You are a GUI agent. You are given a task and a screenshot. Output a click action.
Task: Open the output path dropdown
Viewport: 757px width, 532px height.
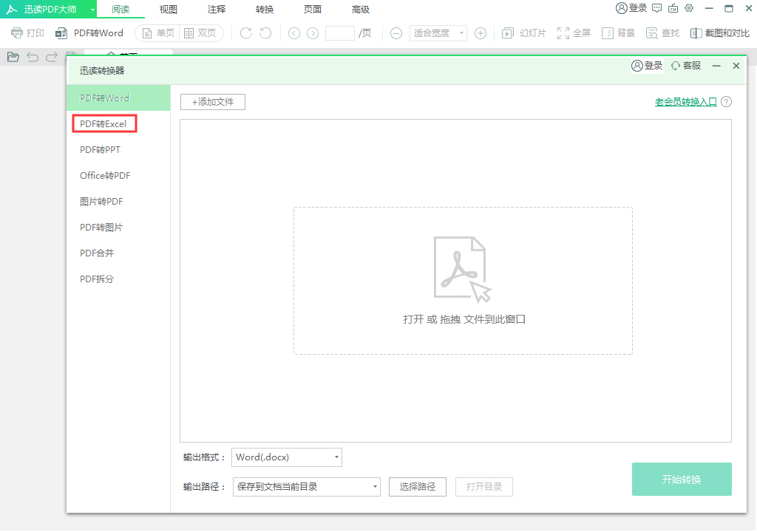(306, 486)
